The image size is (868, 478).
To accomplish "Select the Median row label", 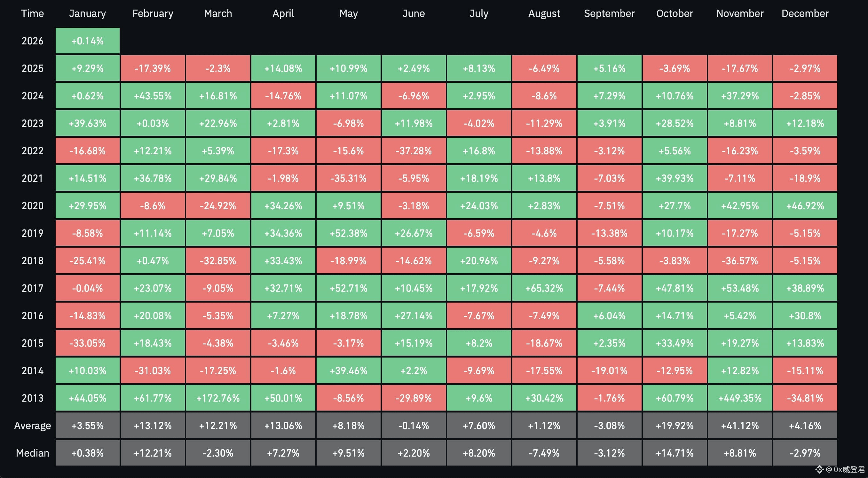I will coord(32,453).
